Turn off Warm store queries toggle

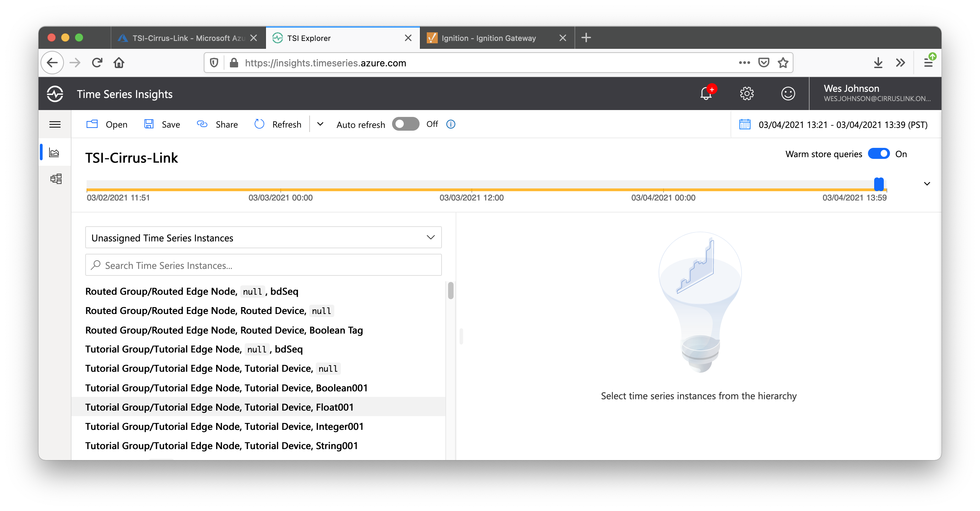(878, 154)
